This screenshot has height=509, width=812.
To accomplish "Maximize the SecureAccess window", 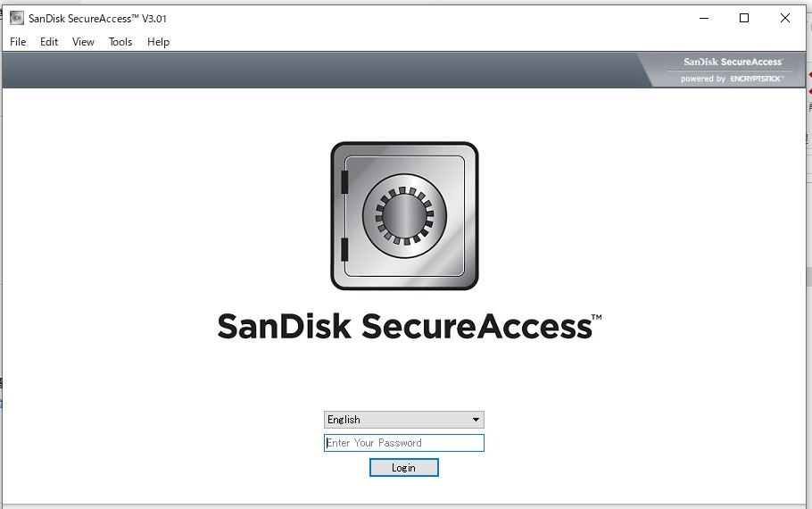I will [x=744, y=18].
